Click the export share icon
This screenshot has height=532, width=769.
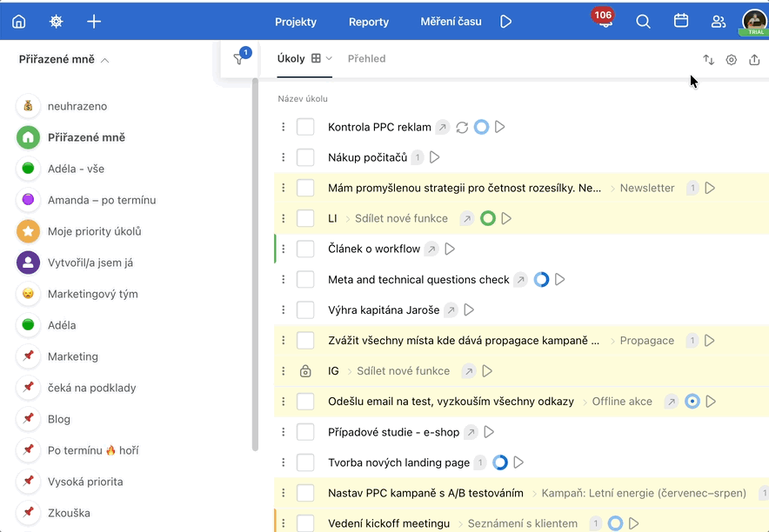tap(754, 60)
